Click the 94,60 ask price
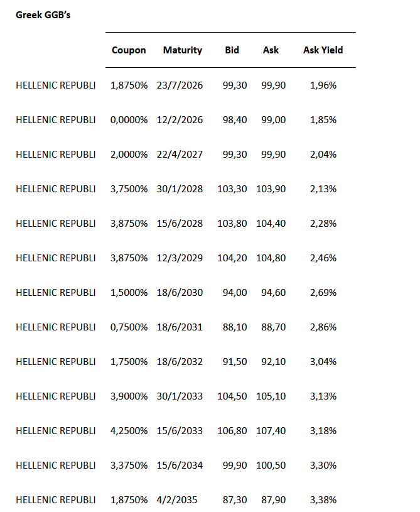 (x=273, y=292)
